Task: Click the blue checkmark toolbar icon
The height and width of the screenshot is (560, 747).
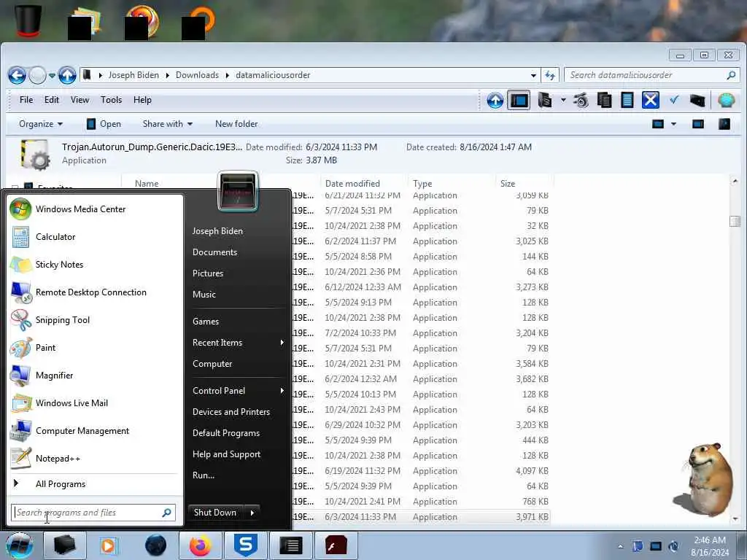Action: click(673, 100)
